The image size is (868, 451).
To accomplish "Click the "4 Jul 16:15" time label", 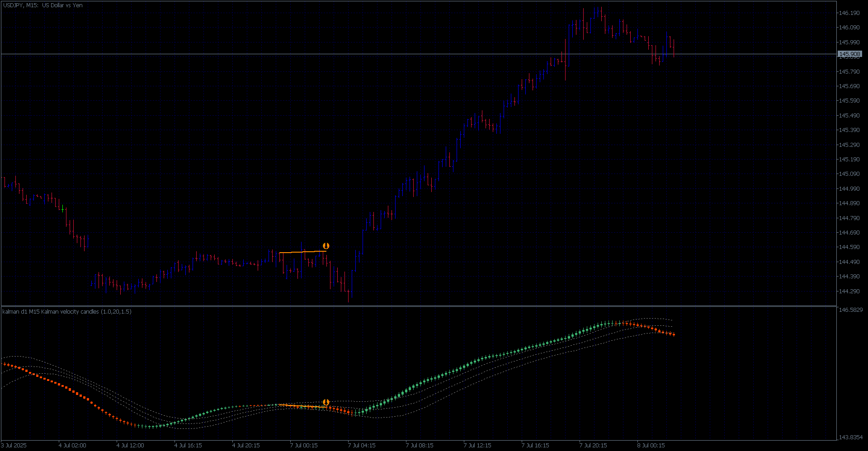I will 188,446.
